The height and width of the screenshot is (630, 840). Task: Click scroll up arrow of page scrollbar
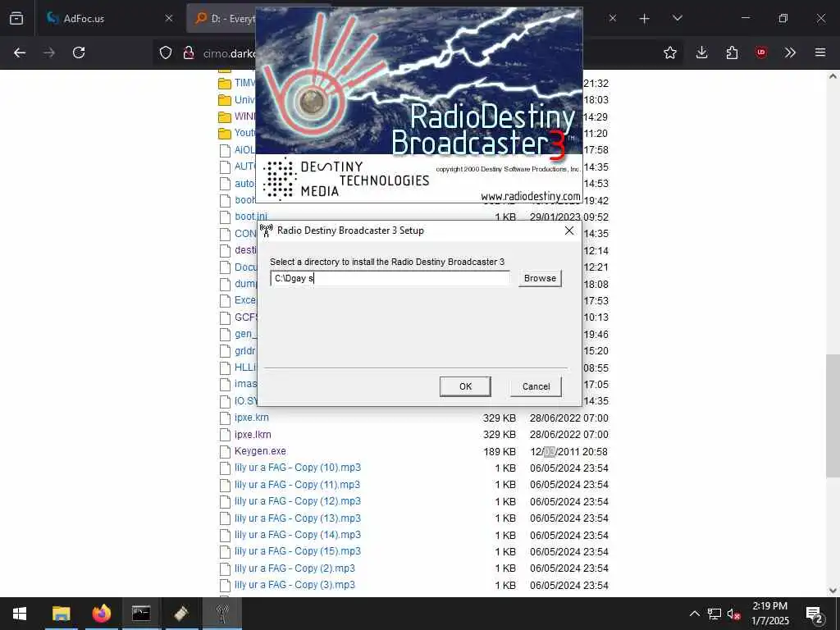pyautogui.click(x=833, y=76)
